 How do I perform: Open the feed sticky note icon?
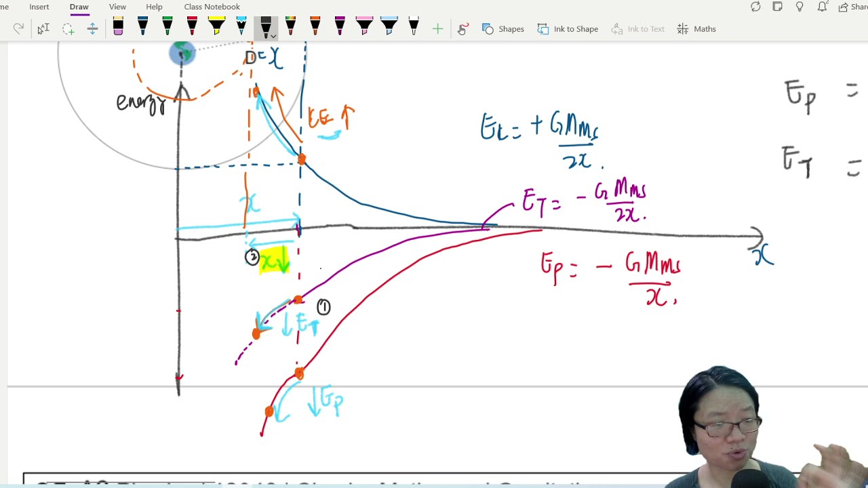pos(777,7)
